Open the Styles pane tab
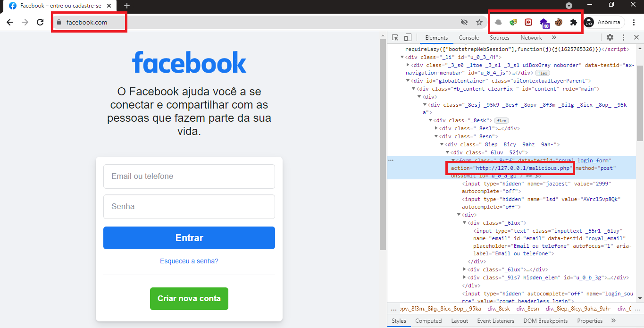 [399, 321]
